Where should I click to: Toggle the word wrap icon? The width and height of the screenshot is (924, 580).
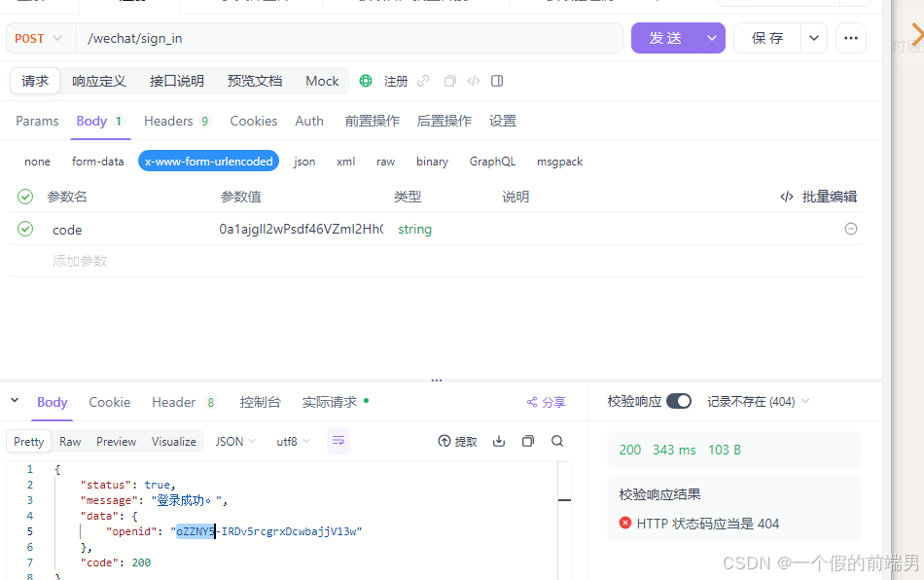coord(338,441)
